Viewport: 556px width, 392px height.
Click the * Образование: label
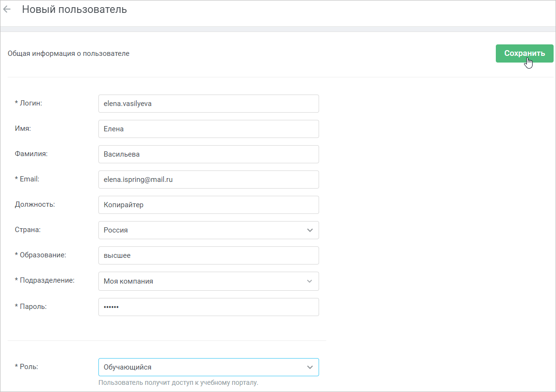41,255
